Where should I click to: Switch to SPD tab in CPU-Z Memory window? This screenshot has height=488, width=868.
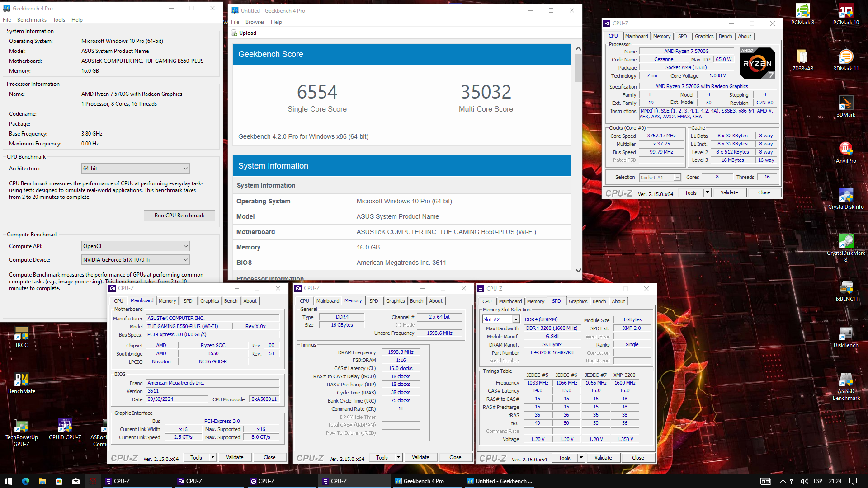point(373,301)
